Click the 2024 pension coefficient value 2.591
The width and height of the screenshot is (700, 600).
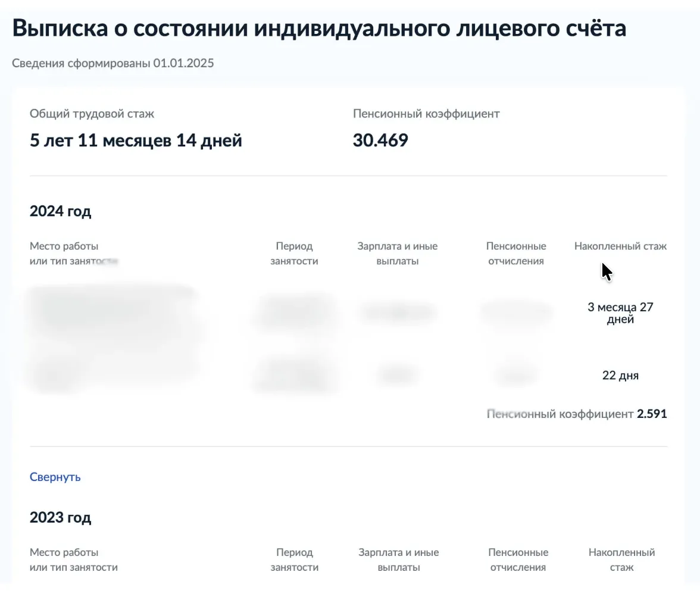[x=652, y=414]
